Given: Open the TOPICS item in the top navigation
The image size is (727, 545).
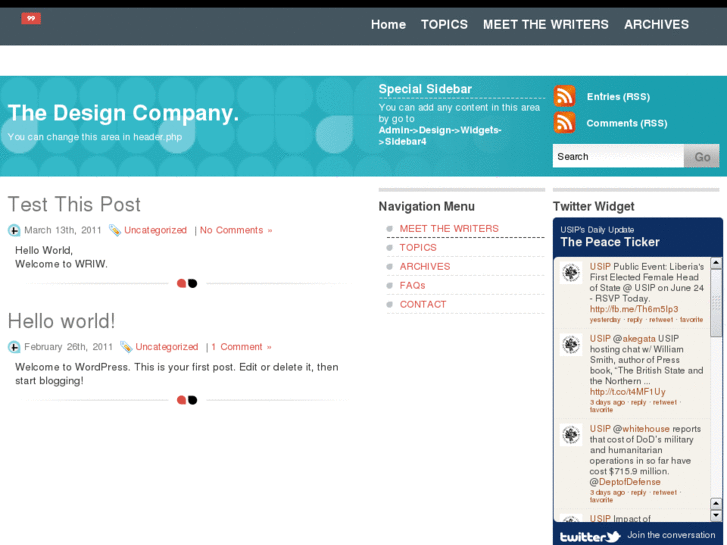Looking at the screenshot, I should 444,25.
